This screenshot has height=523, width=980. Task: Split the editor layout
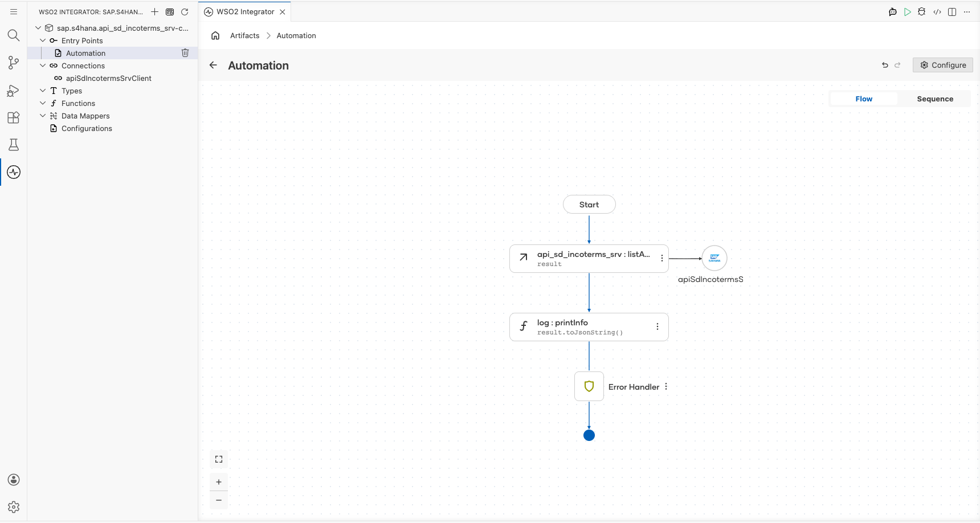tap(952, 11)
